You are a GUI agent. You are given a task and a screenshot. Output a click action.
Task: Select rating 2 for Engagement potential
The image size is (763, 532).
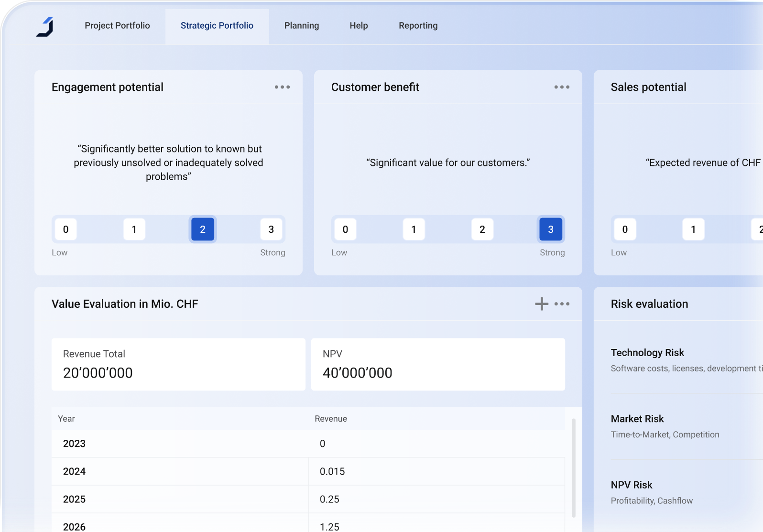pos(203,229)
